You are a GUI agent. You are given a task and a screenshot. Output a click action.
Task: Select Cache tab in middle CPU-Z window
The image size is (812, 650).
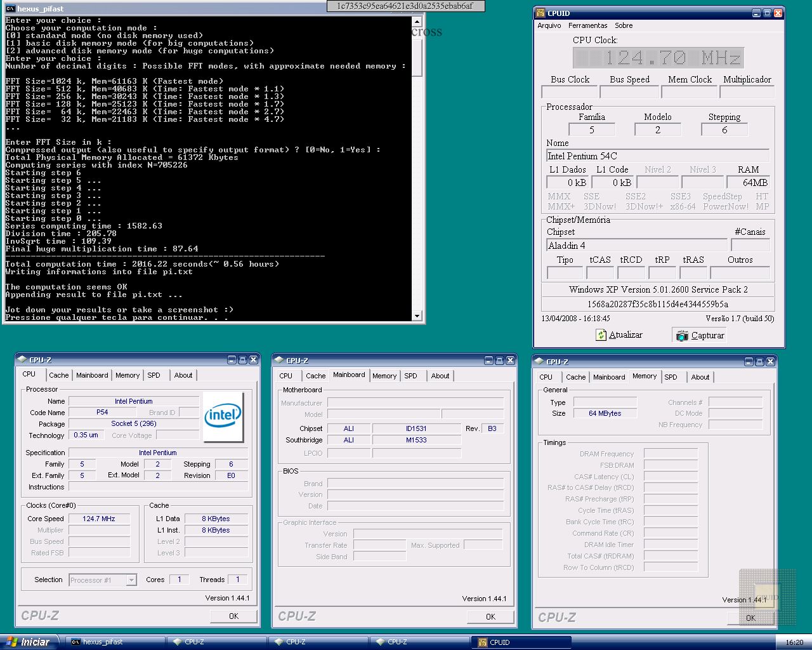316,376
